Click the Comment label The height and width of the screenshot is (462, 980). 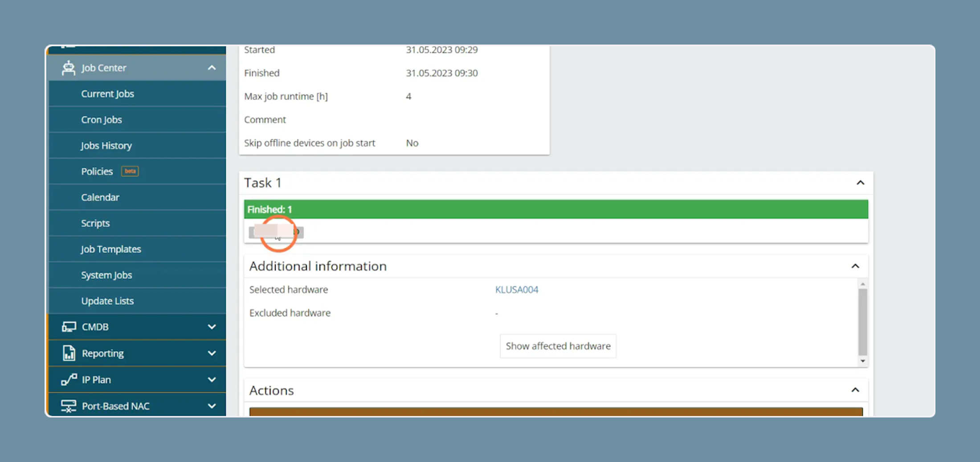coord(265,119)
